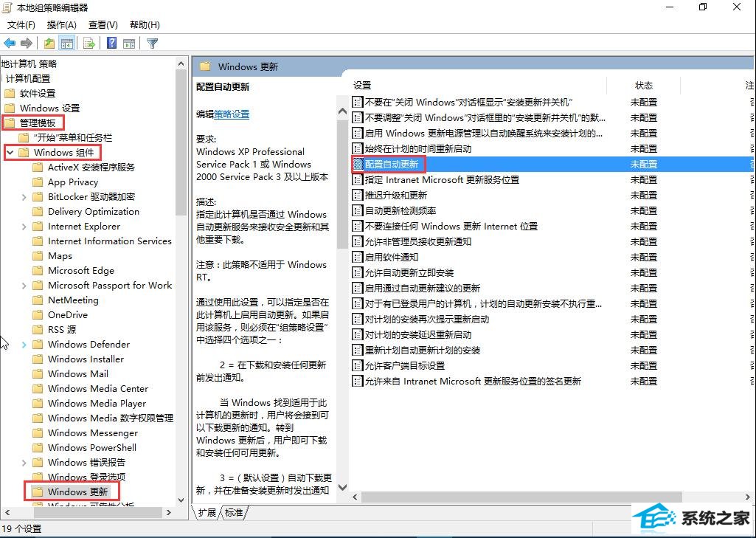Click the Filter funnel toolbar icon
Viewport: 756px width, 538px height.
click(153, 44)
